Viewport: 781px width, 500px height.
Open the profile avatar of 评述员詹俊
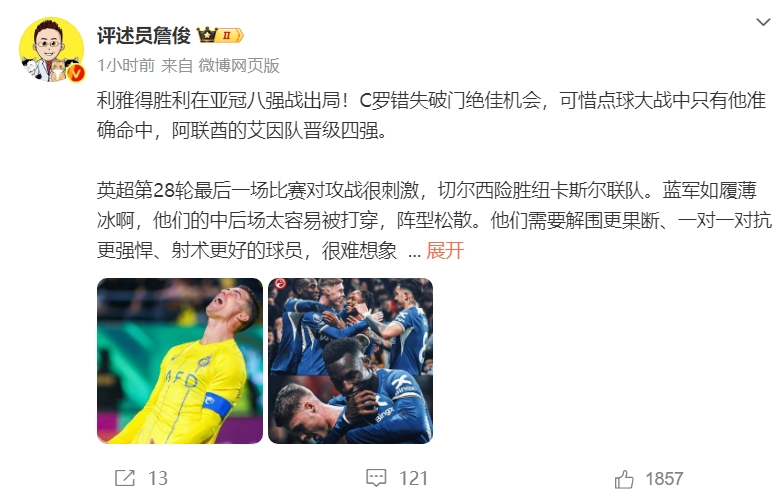click(x=52, y=49)
